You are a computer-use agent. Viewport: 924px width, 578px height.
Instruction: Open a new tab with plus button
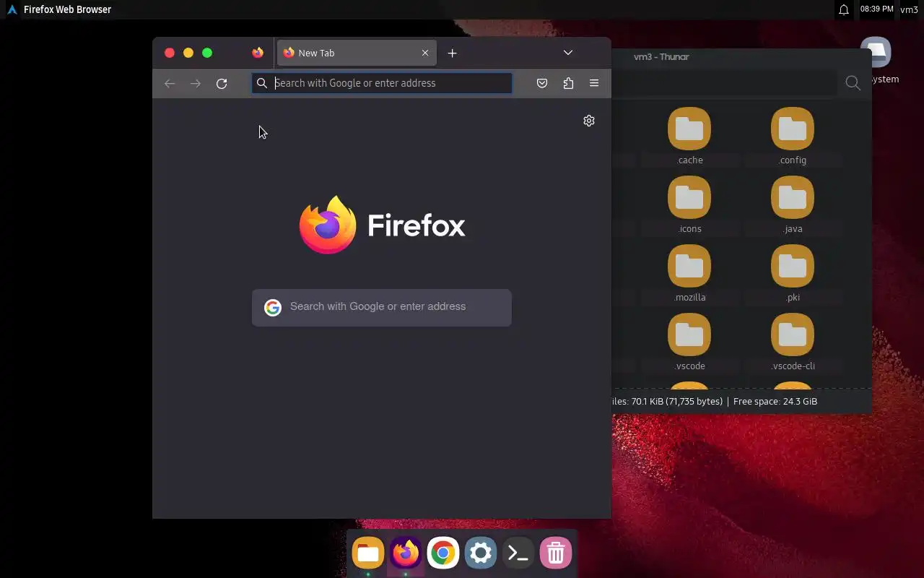click(x=452, y=53)
